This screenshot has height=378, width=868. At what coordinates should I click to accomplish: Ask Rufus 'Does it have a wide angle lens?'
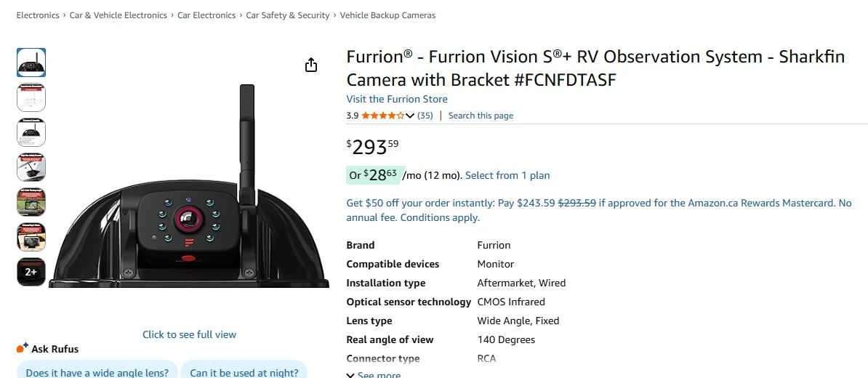[x=97, y=371]
